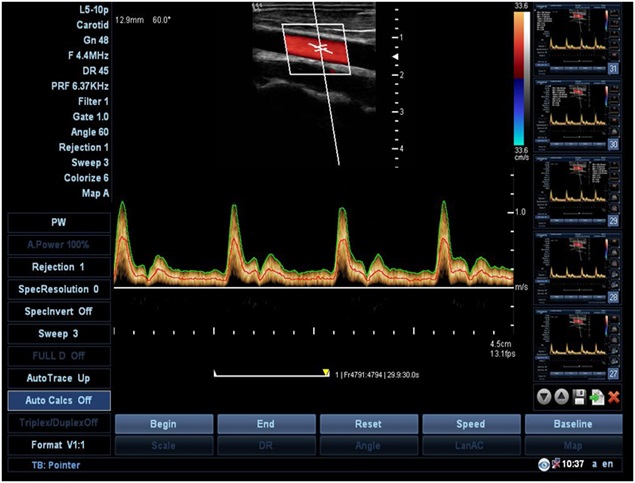
Task: Click the Colorize 6 parameter
Action: [x=86, y=178]
